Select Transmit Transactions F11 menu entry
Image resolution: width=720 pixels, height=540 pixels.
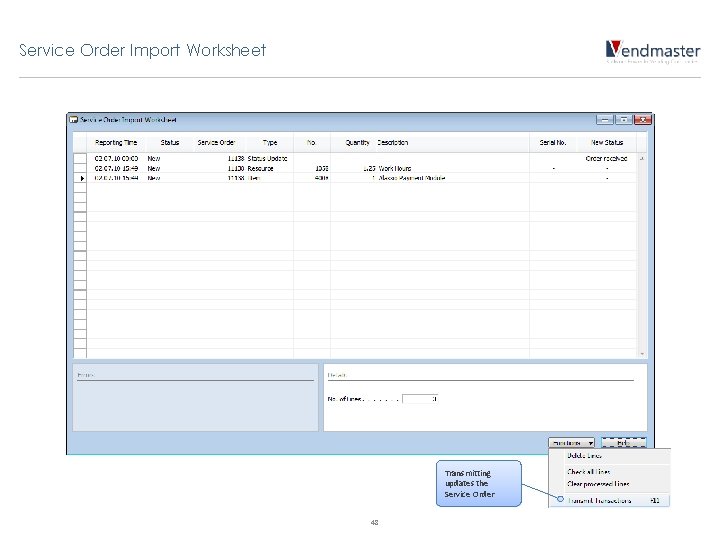[609, 501]
